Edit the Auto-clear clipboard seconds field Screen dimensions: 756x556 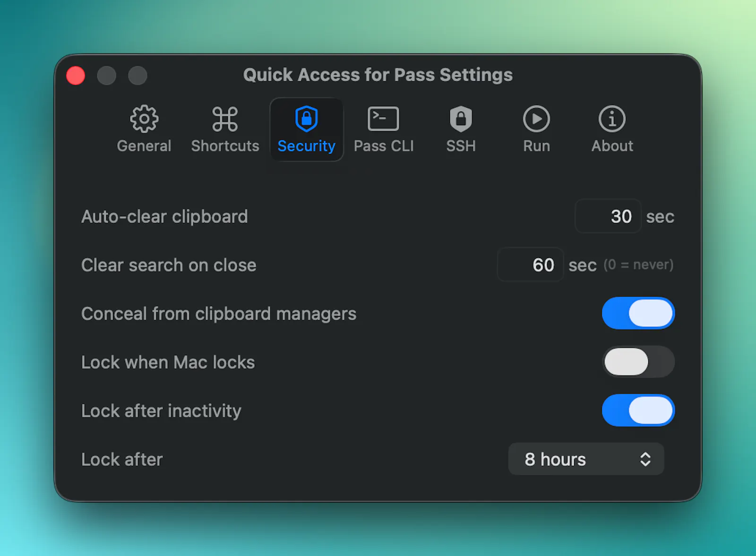608,216
